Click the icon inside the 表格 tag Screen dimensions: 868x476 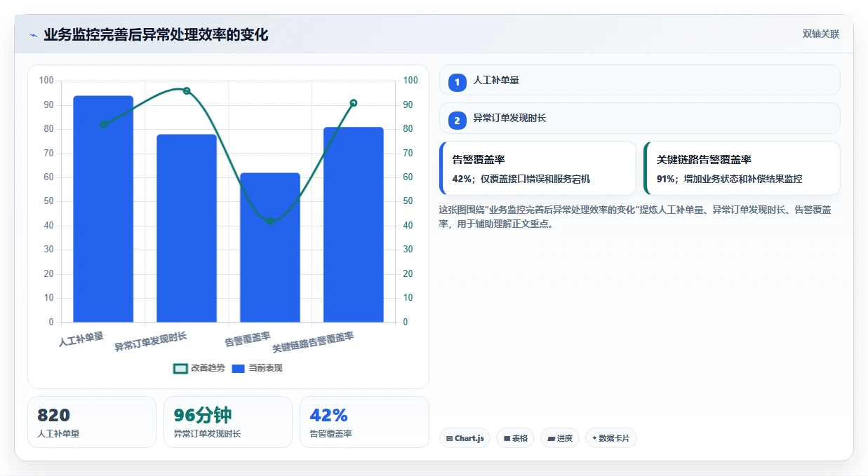(507, 439)
